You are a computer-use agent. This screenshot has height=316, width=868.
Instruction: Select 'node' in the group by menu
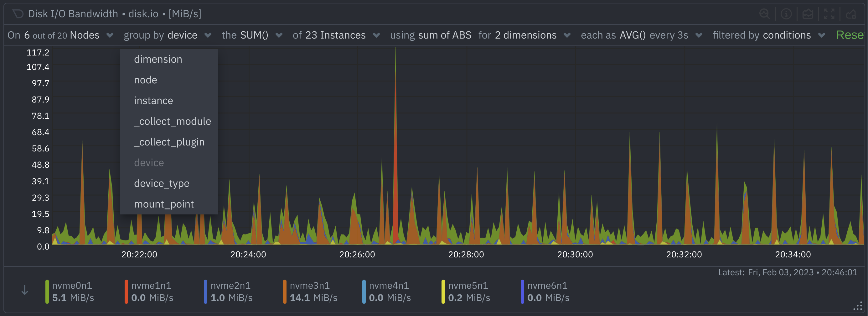click(146, 80)
